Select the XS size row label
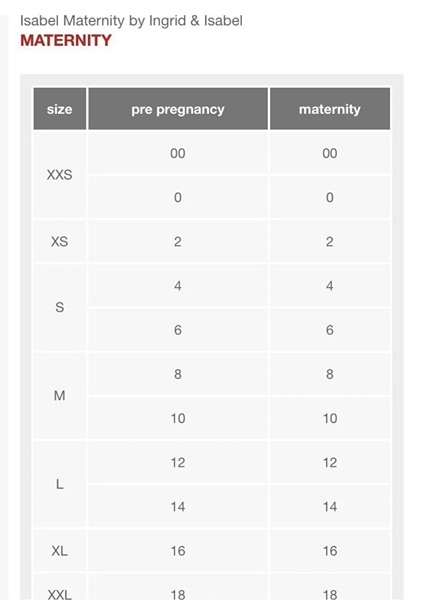The image size is (424, 600). pos(60,241)
